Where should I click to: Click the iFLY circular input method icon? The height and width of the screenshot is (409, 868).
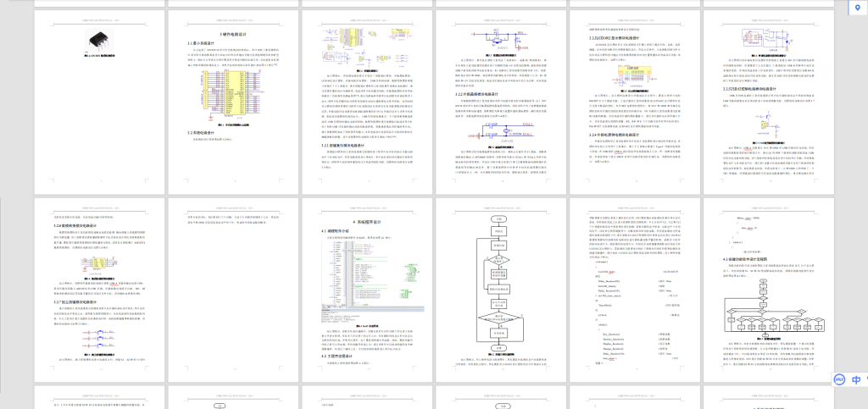pos(838,380)
